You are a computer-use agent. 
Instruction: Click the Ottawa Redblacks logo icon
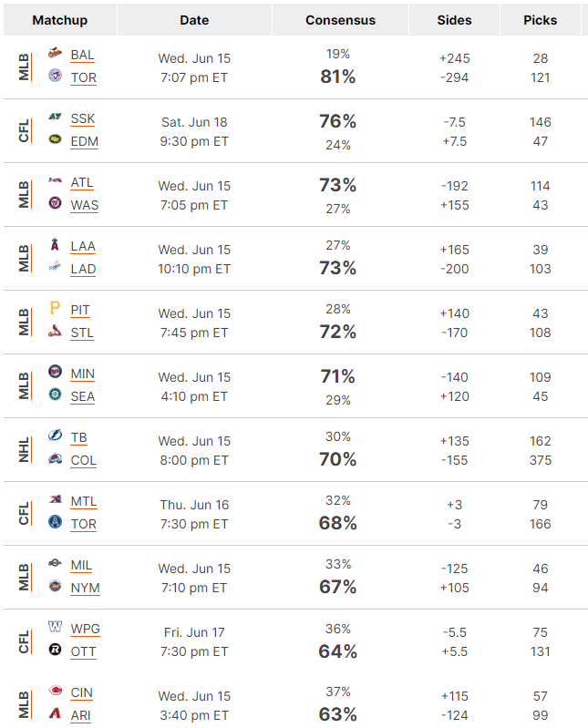click(55, 649)
